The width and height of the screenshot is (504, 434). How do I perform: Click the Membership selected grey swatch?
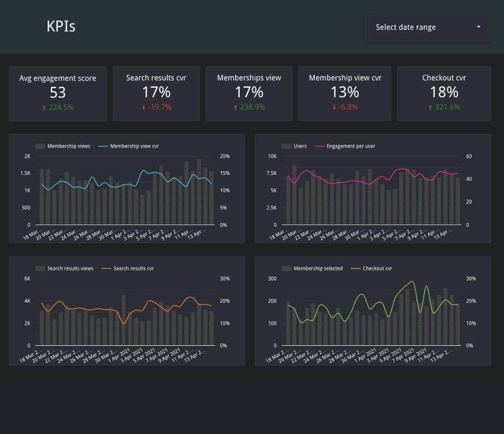(x=286, y=268)
